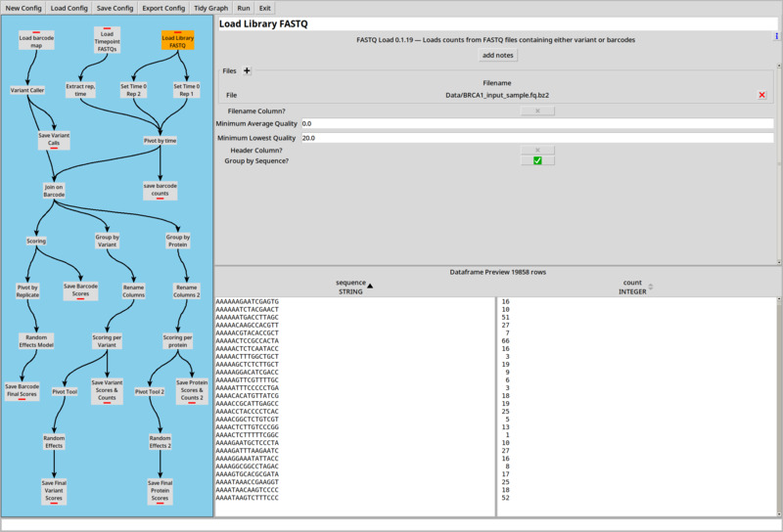Click sequence row AAAATAAGTCTTTCCC
The image size is (783, 532).
[x=248, y=498]
